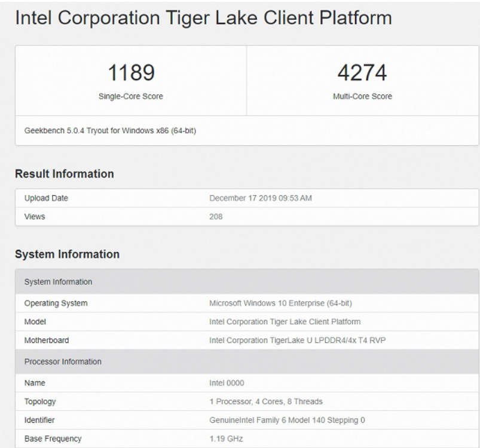Click the Name row label
The height and width of the screenshot is (448, 480).
pyautogui.click(x=35, y=383)
